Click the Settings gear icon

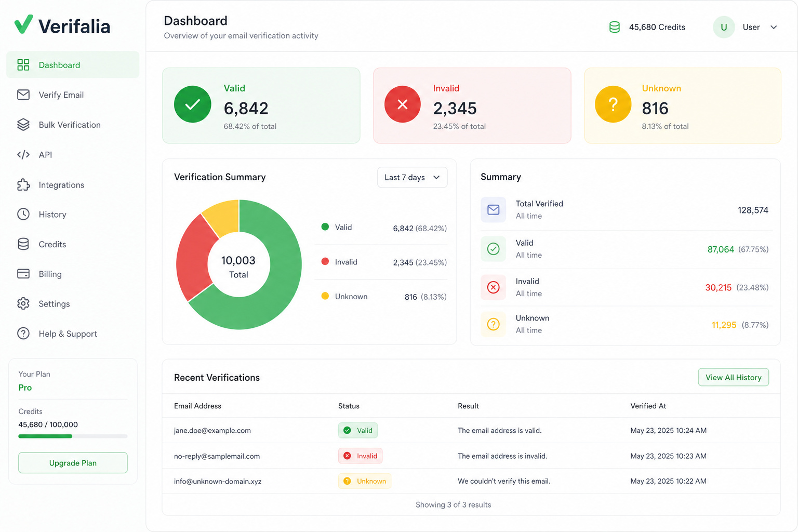tap(23, 303)
